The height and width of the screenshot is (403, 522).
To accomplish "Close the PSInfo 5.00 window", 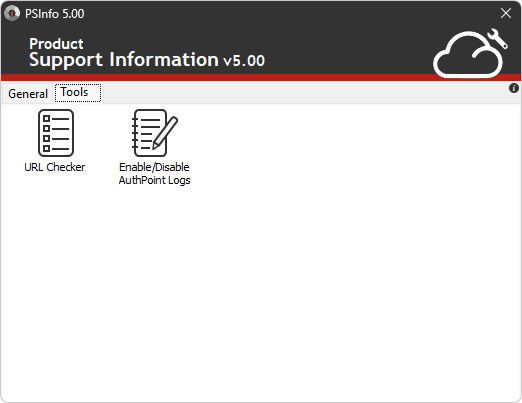I will tap(506, 13).
